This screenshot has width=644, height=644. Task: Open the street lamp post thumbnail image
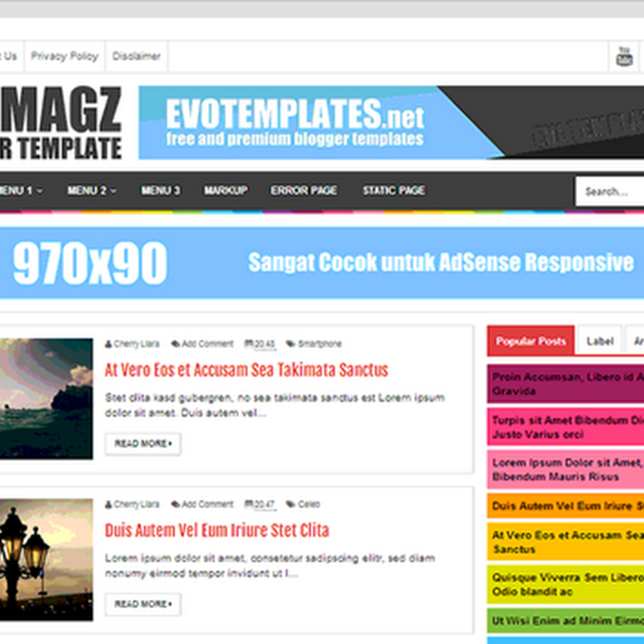pyautogui.click(x=46, y=559)
